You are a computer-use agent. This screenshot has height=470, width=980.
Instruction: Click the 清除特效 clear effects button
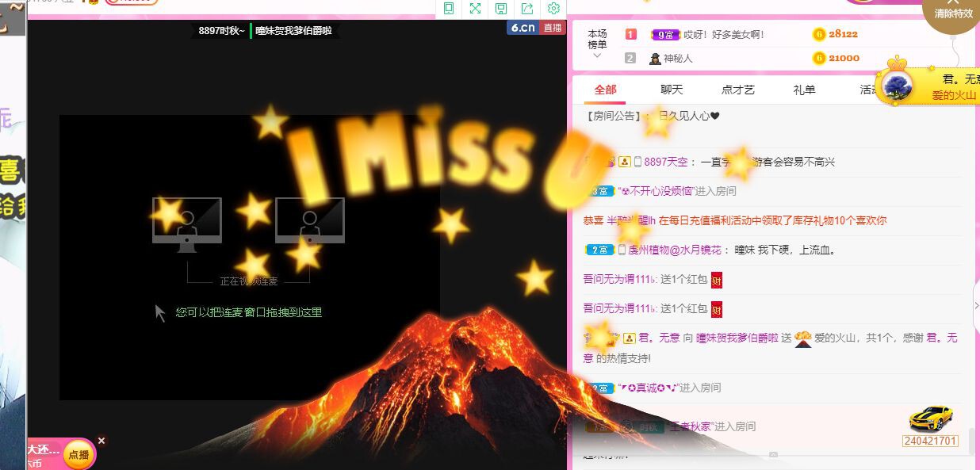point(953,13)
